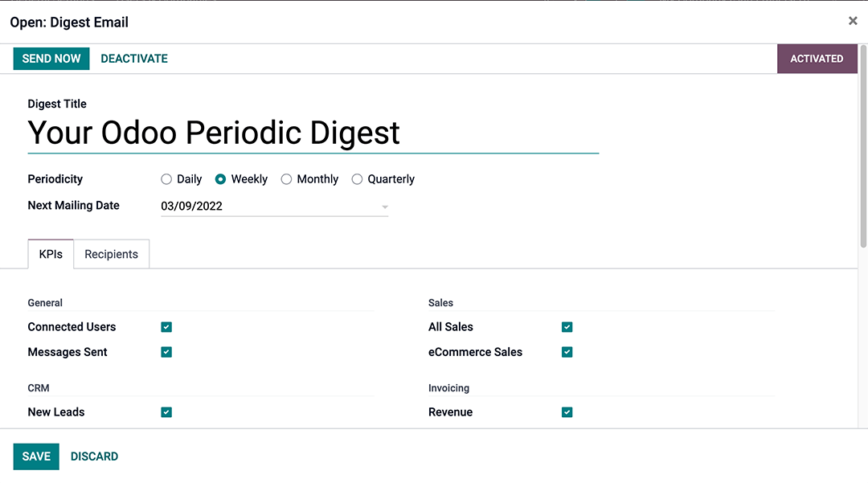Open the Next Mailing Date picker

[384, 207]
